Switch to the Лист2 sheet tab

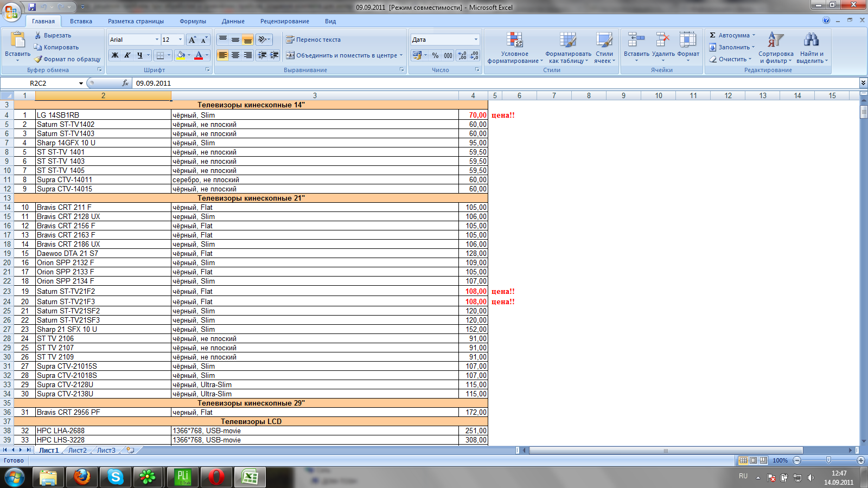(x=78, y=450)
